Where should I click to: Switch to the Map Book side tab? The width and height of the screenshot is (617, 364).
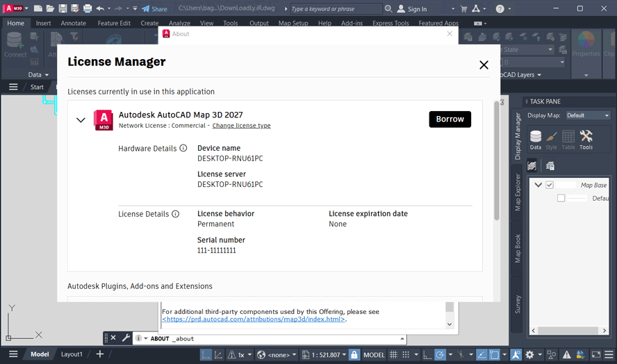518,248
